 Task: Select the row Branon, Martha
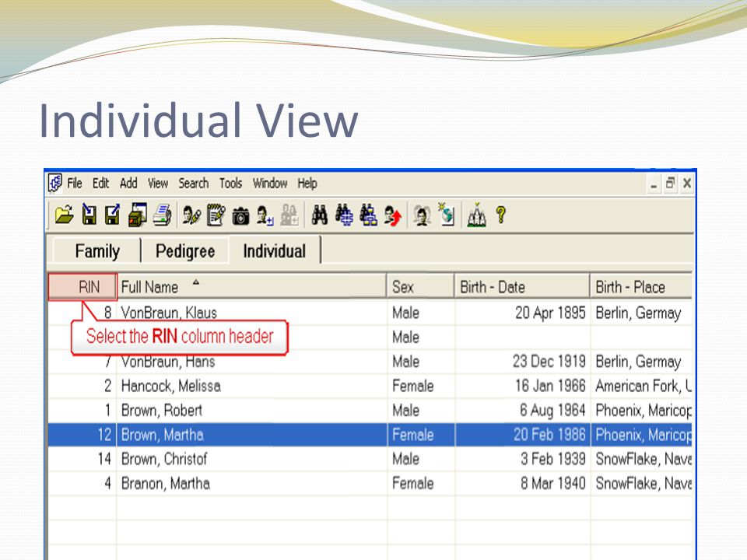click(370, 483)
